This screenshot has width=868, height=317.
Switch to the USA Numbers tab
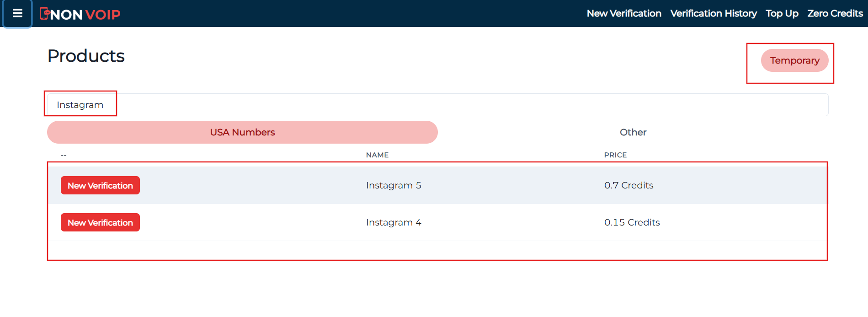tap(242, 132)
